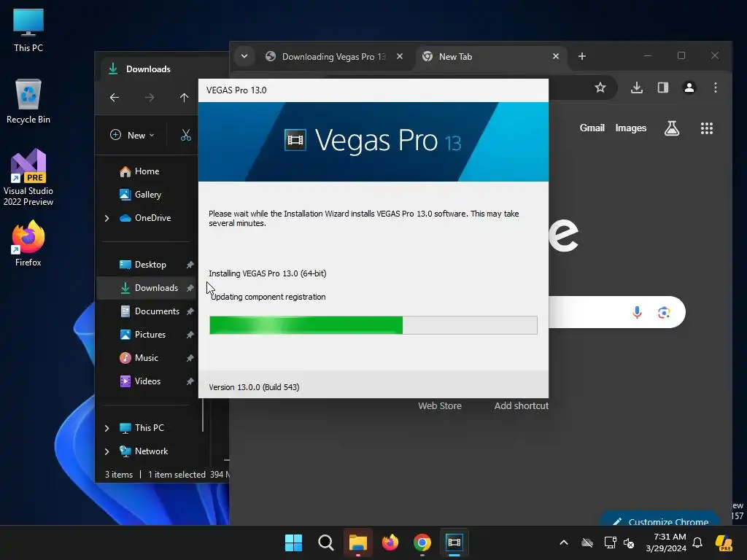
Task: Open Chrome from the taskbar
Action: coord(422,542)
